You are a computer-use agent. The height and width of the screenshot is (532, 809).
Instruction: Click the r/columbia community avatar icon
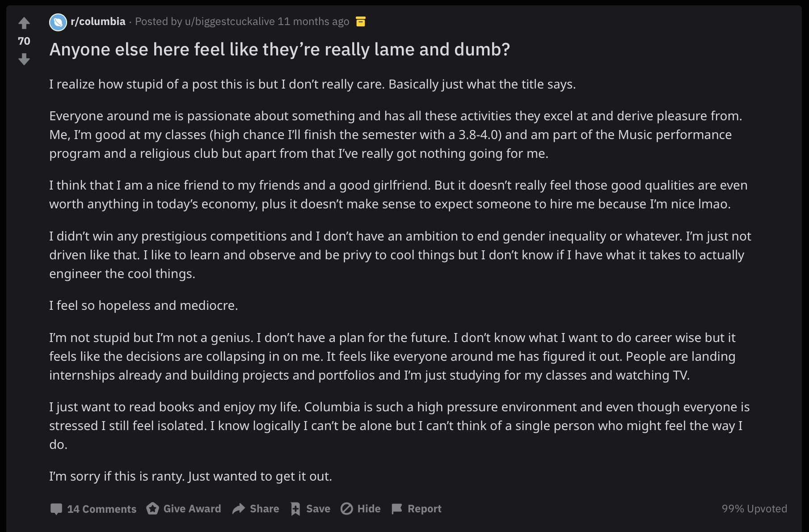click(x=58, y=22)
